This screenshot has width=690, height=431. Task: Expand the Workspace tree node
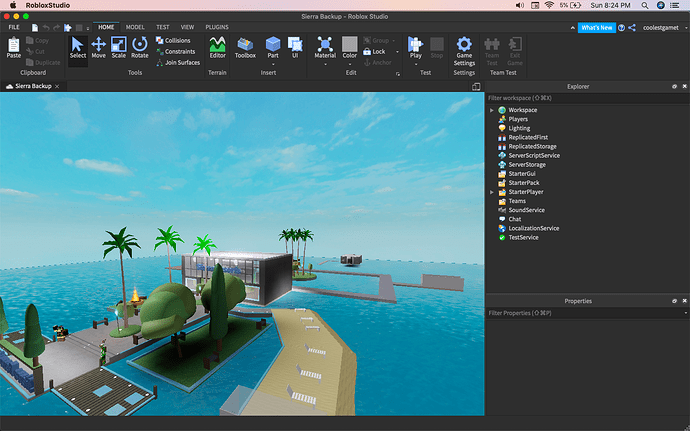[x=491, y=110]
